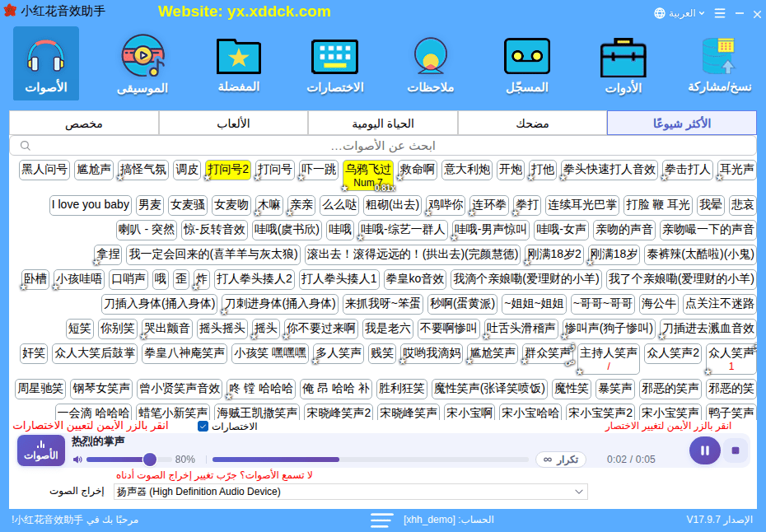Stop the current sound playback
The width and height of the screenshot is (766, 532).
(736, 450)
